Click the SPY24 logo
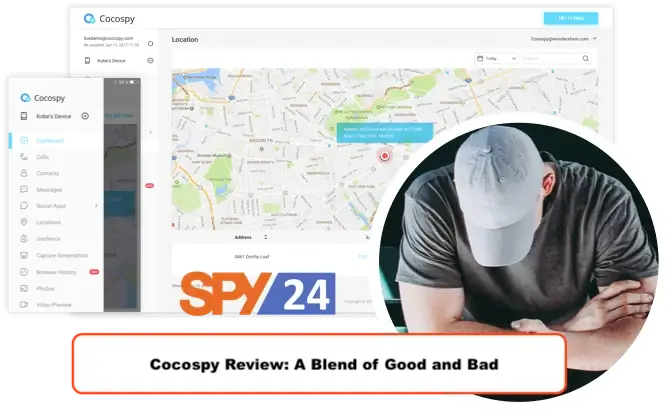Image resolution: width=672 pixels, height=416 pixels. (258, 293)
